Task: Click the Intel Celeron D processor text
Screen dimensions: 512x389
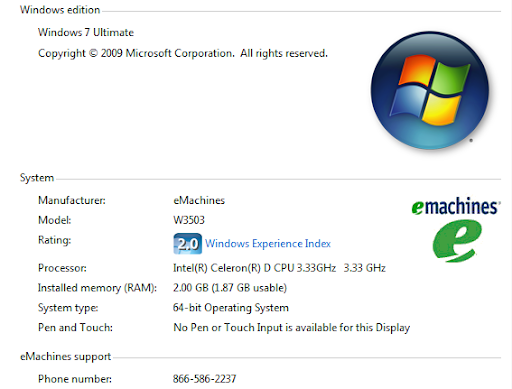Action: pos(279,268)
